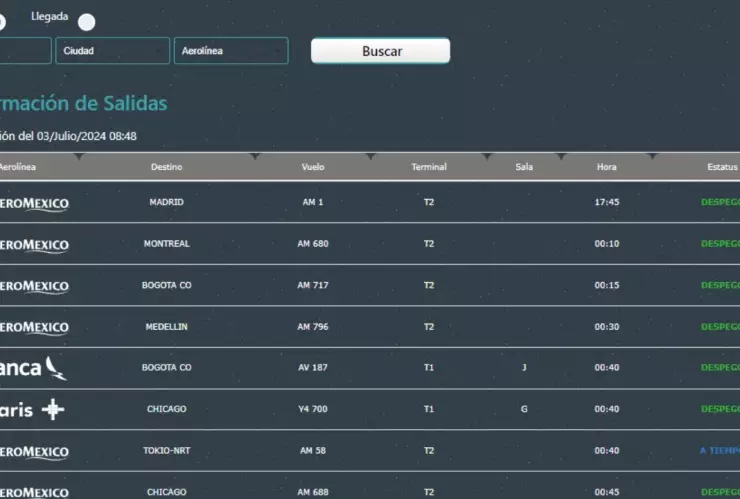Screen dimensions: 740x499
Task: Expand the Terminal column sort triangle
Action: (487, 156)
